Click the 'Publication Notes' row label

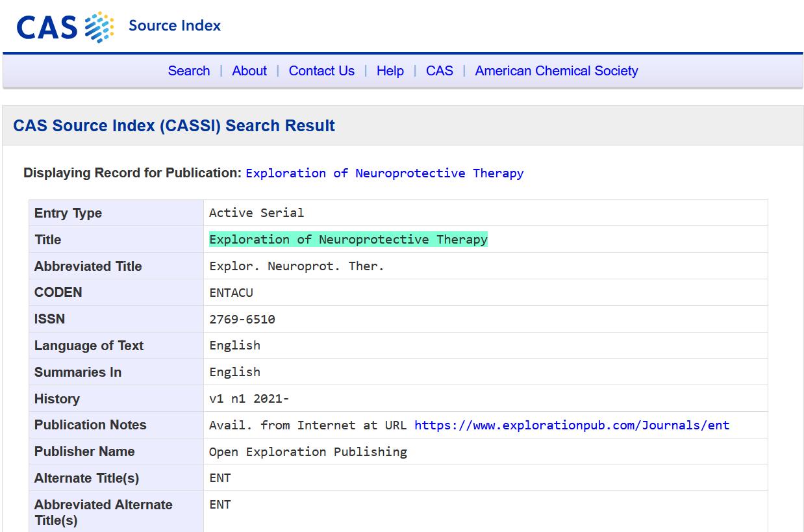[x=90, y=425]
